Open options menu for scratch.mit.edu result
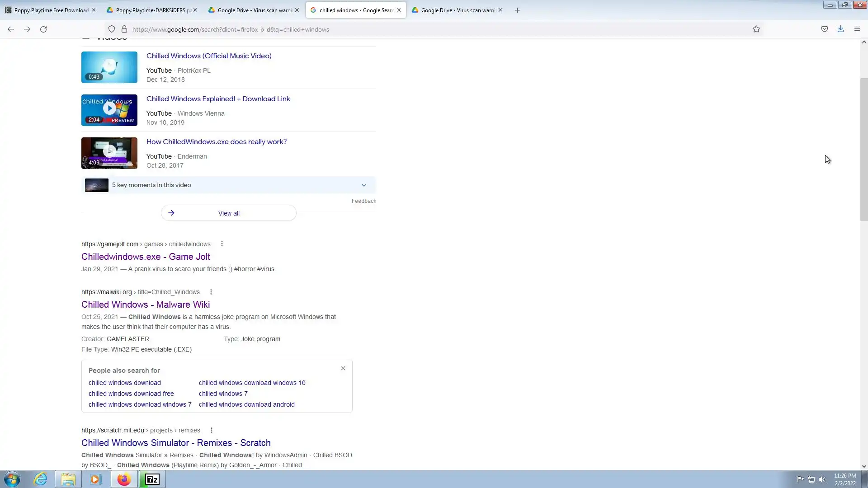The height and width of the screenshot is (488, 868). pos(211,430)
